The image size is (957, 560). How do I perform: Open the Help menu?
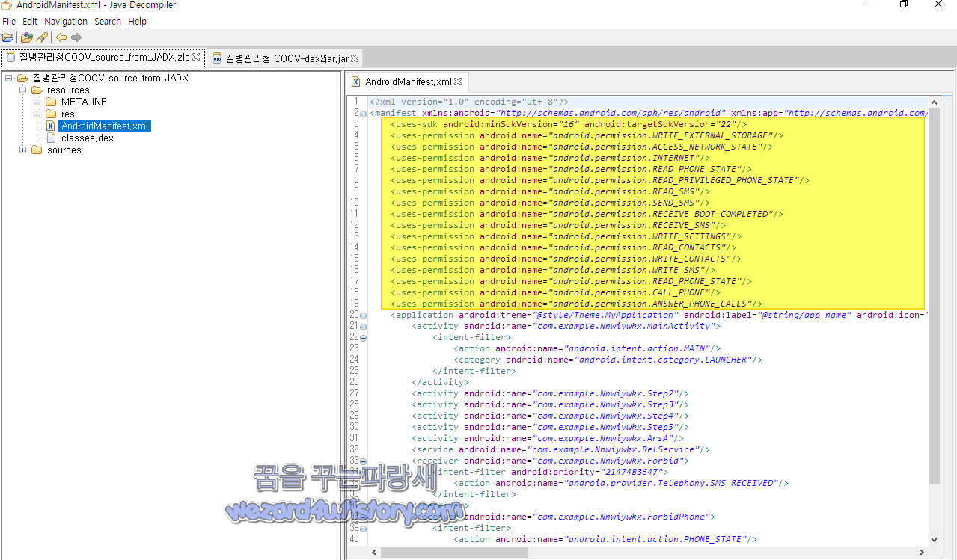pos(137,22)
